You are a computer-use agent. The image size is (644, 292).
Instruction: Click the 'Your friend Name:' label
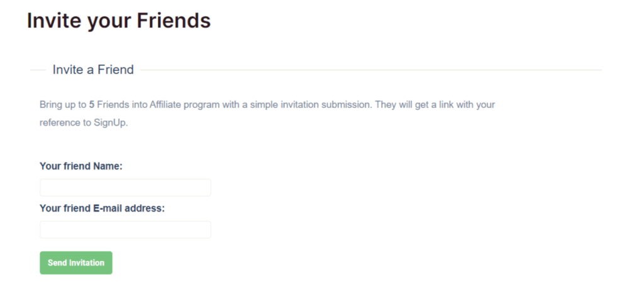click(80, 166)
